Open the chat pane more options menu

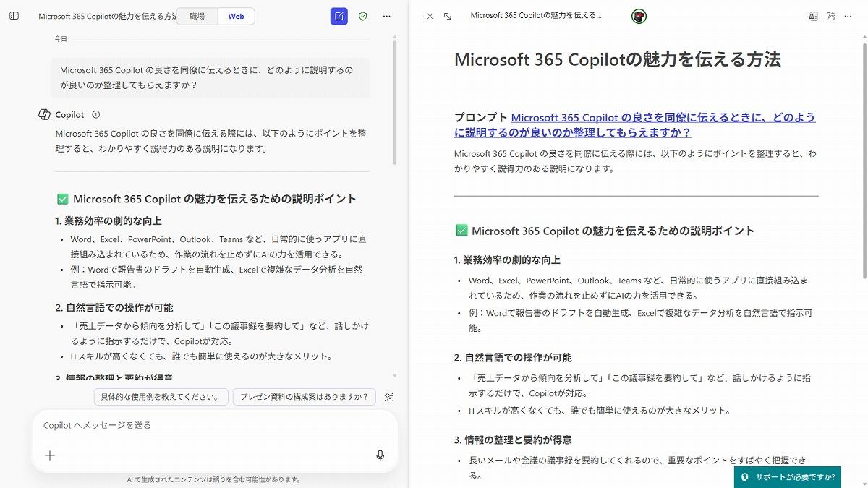(x=387, y=16)
